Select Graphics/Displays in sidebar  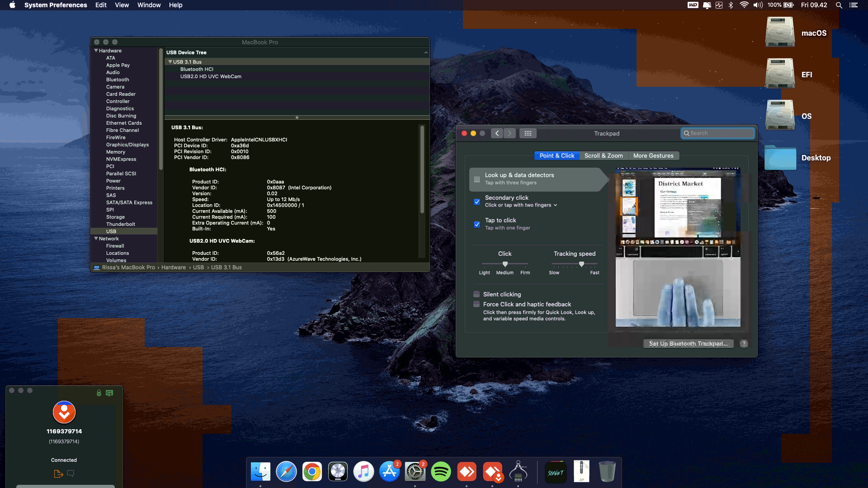(127, 145)
